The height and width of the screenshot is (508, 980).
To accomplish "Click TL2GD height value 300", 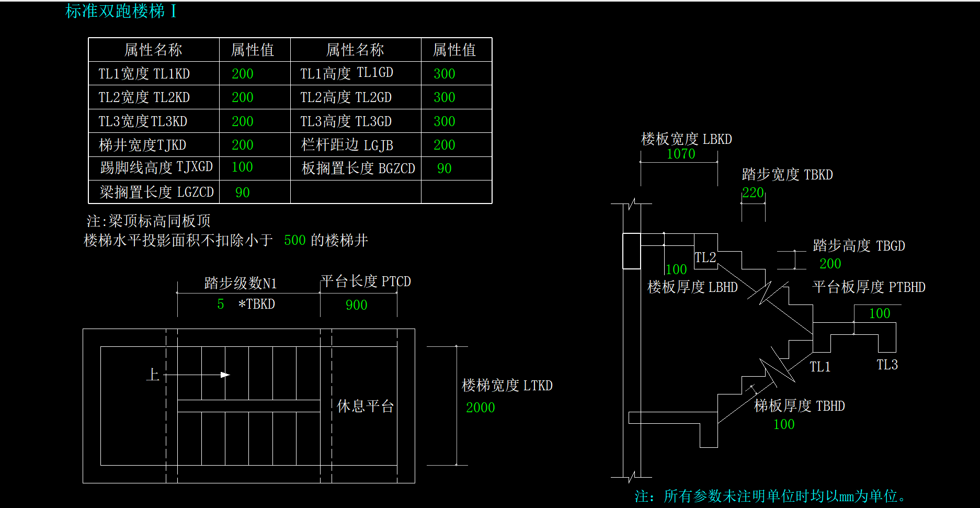I will (445, 97).
